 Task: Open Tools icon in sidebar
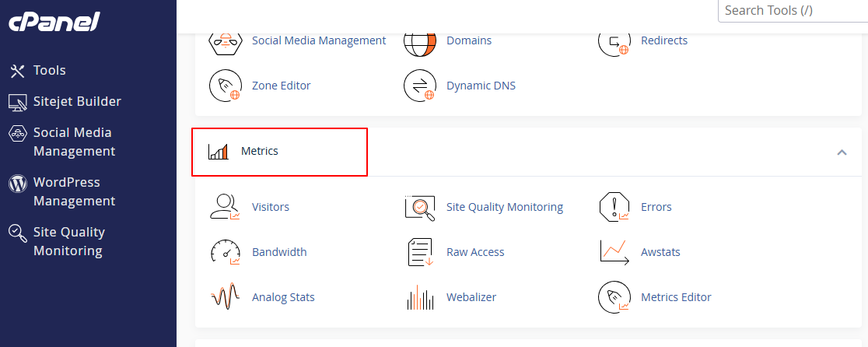coord(18,71)
